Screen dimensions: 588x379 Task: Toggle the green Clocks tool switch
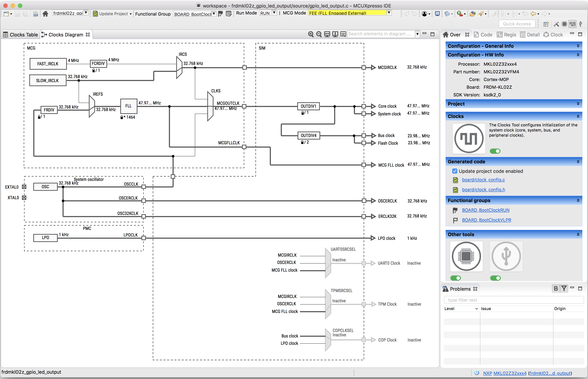[495, 151]
